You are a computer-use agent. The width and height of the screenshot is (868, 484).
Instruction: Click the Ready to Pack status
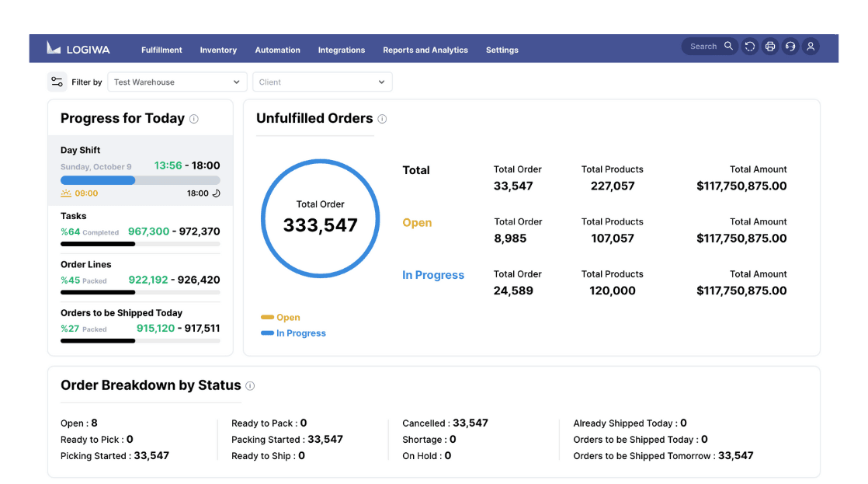pyautogui.click(x=269, y=423)
